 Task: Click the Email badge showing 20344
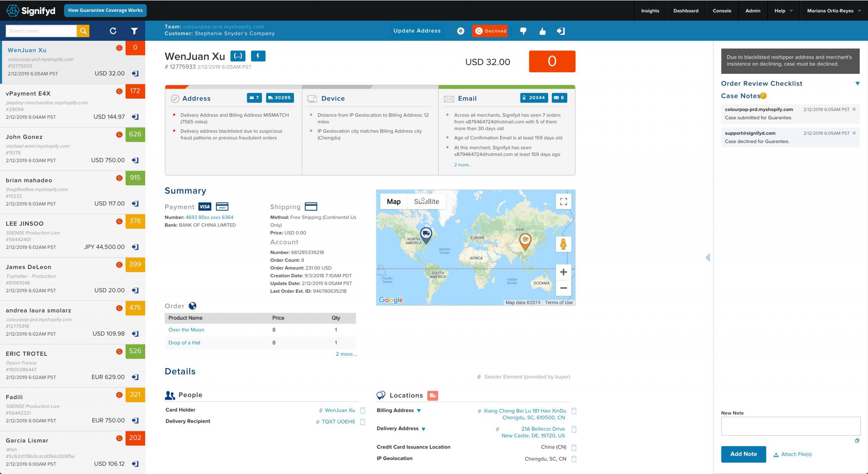pos(534,98)
